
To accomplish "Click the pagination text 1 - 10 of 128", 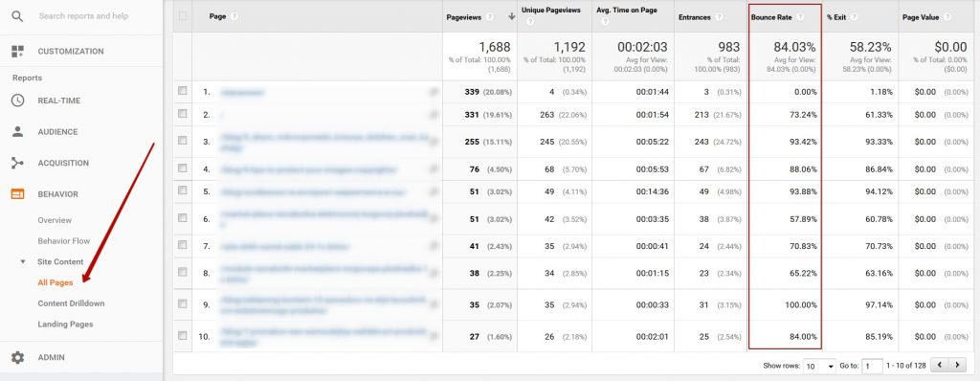I will pos(907,366).
